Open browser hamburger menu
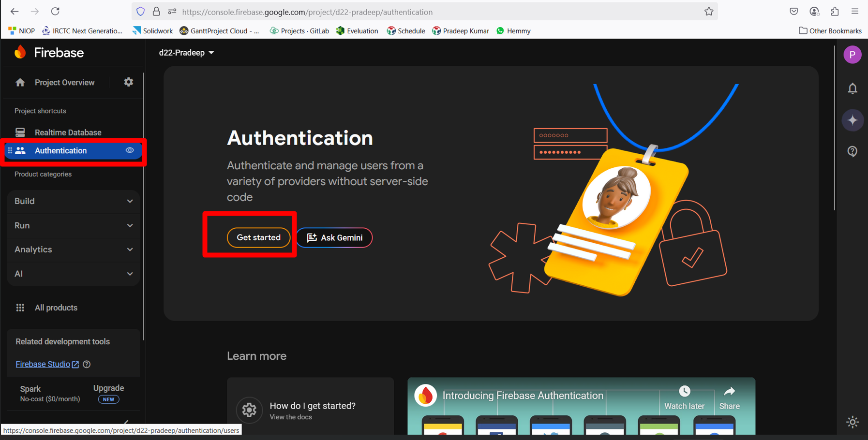This screenshot has height=440, width=868. pyautogui.click(x=855, y=12)
